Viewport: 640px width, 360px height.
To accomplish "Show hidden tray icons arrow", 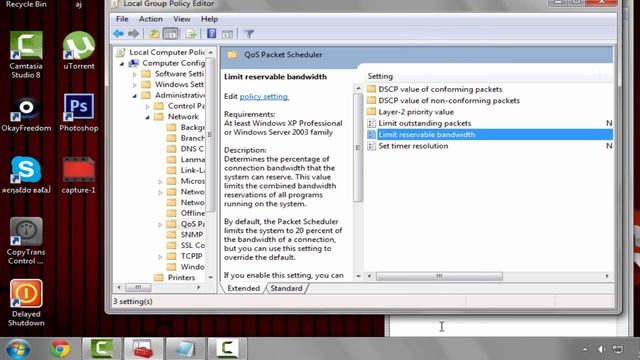I will [585, 349].
